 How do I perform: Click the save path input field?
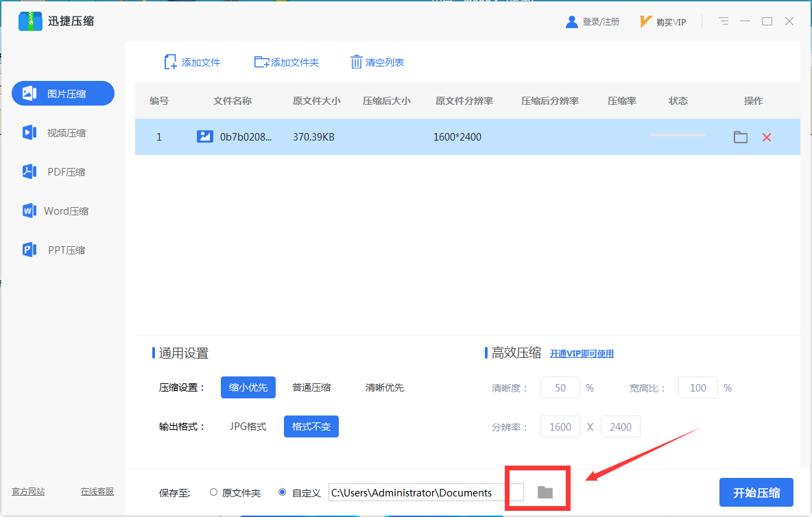pos(426,493)
